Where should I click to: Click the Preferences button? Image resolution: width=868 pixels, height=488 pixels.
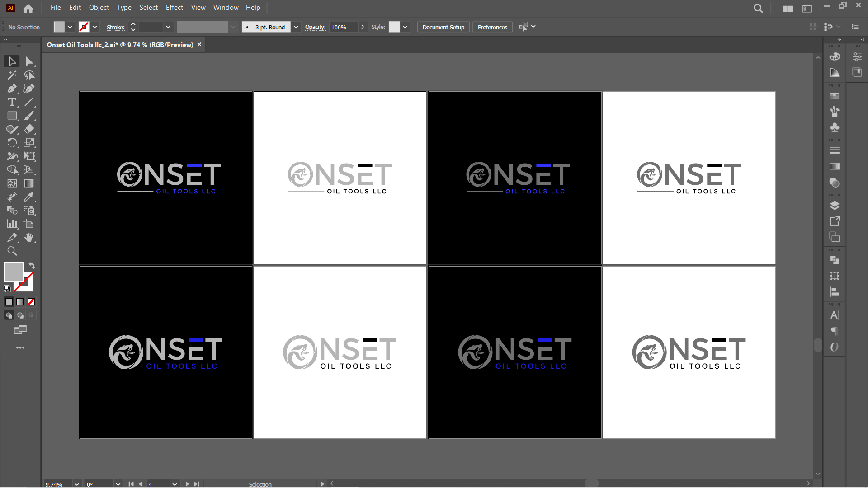point(493,27)
